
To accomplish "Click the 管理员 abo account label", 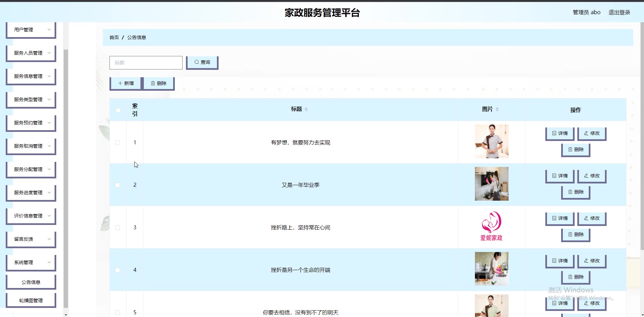I will (x=586, y=12).
